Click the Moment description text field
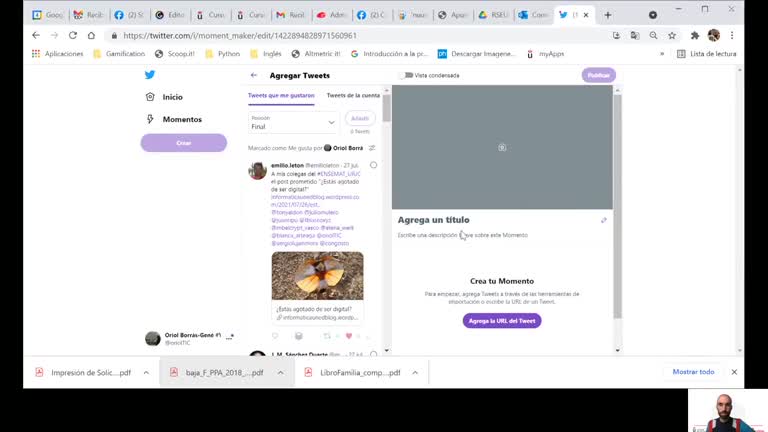Screen dimensions: 768x432 click(x=463, y=235)
